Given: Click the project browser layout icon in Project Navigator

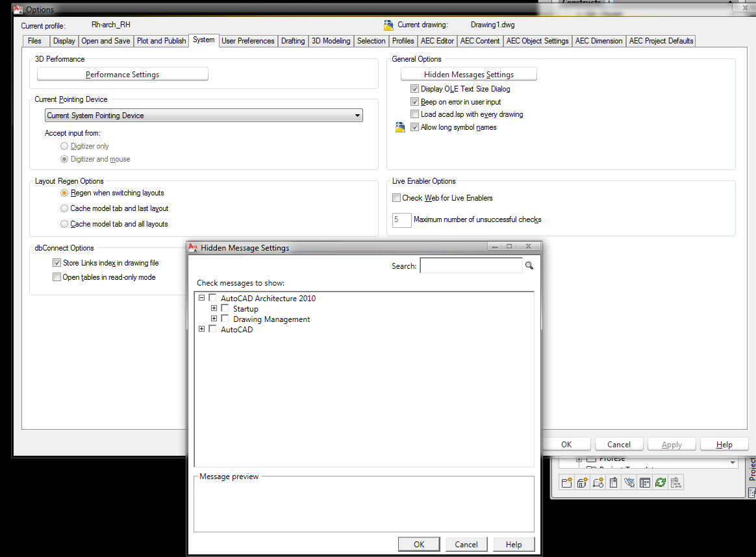Looking at the screenshot, I should pyautogui.click(x=645, y=482).
